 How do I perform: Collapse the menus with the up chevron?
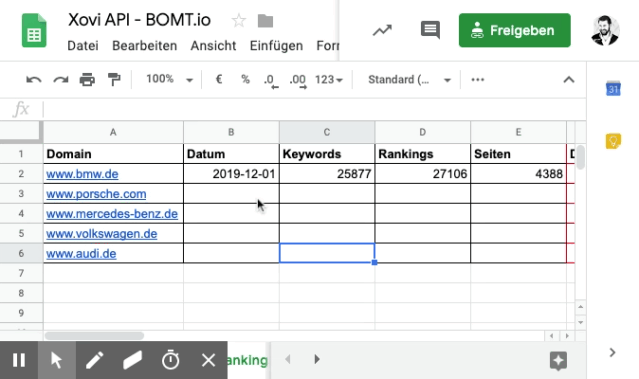coord(569,79)
